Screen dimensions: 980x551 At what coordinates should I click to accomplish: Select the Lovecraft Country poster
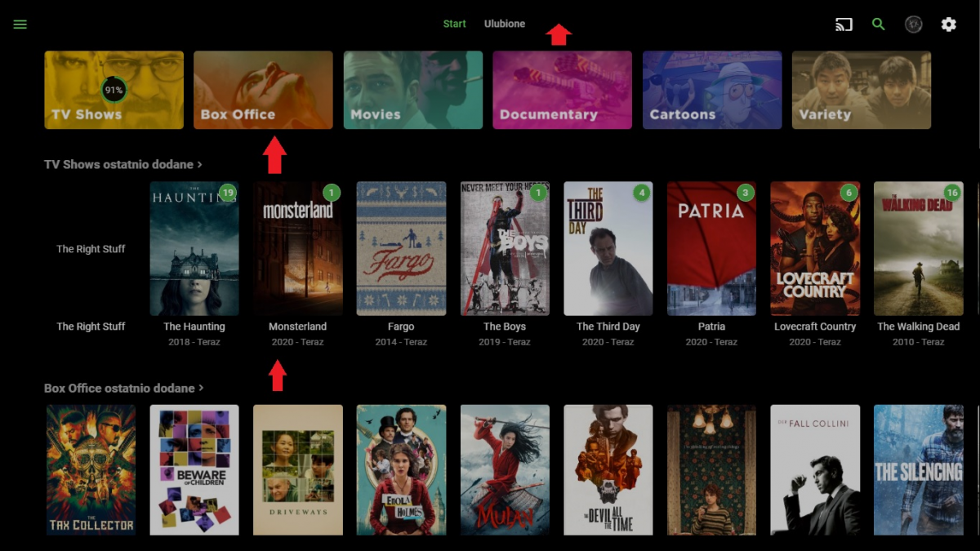click(x=815, y=248)
